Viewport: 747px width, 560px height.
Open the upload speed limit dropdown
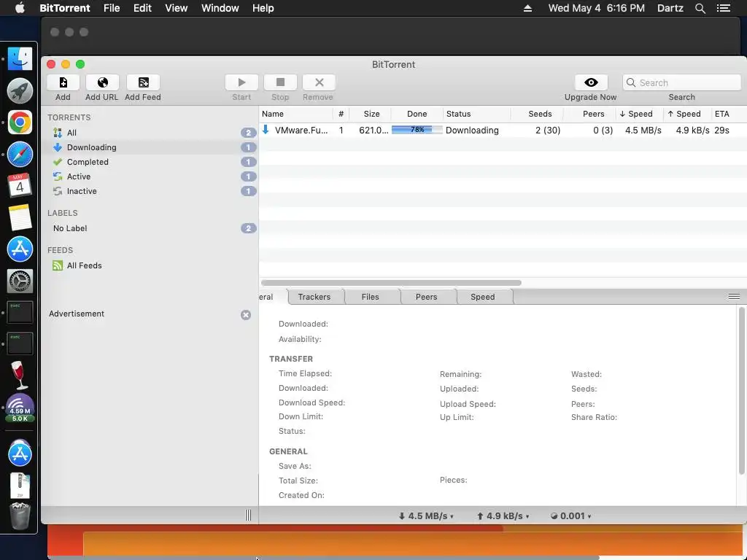pos(503,516)
